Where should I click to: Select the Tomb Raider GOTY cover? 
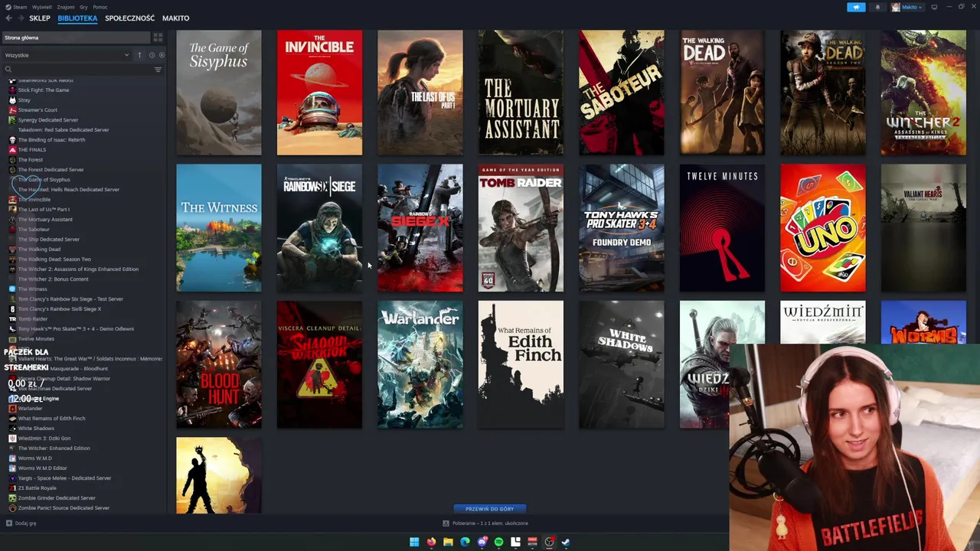click(521, 228)
